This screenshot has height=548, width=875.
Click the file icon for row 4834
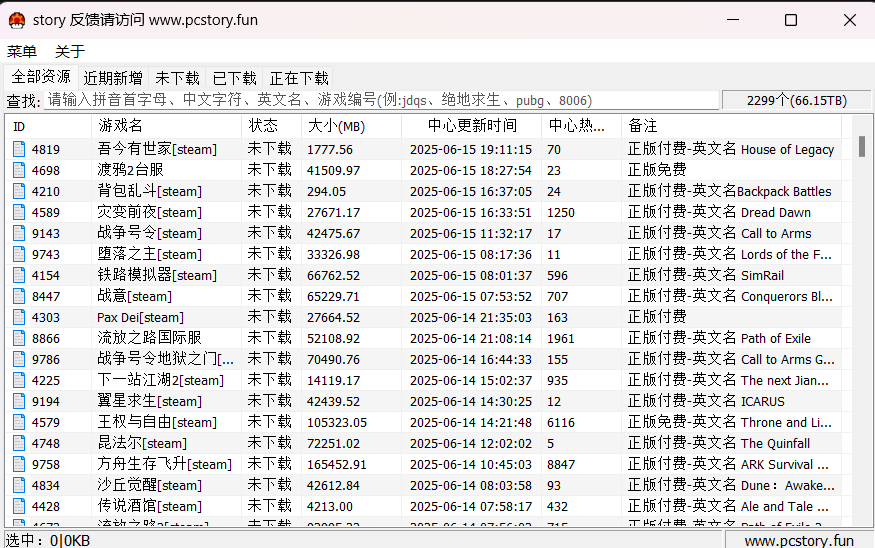tap(19, 485)
